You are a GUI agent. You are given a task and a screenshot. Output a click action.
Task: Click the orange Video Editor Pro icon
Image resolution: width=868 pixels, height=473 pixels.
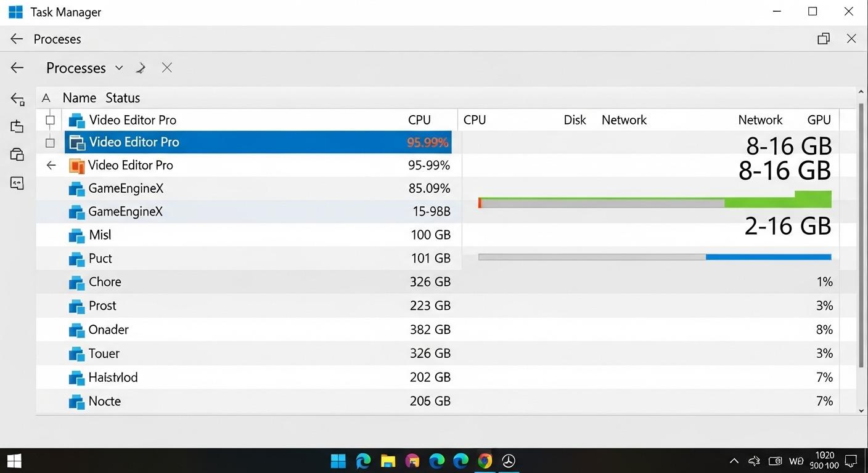pos(76,165)
